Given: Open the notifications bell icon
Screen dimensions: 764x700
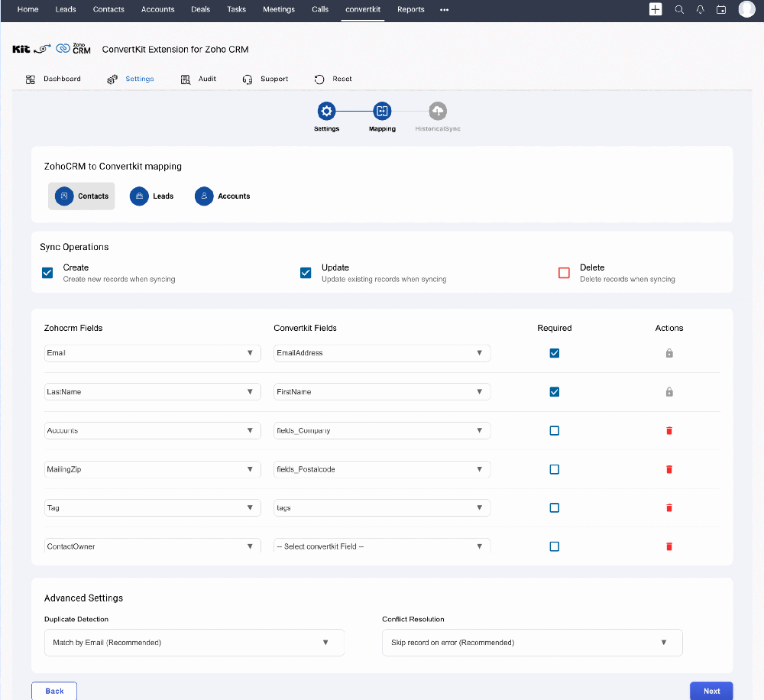Looking at the screenshot, I should tap(700, 9).
